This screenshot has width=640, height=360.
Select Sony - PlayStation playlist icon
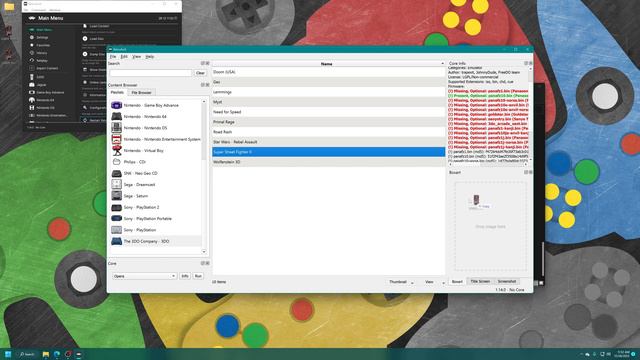(116, 230)
